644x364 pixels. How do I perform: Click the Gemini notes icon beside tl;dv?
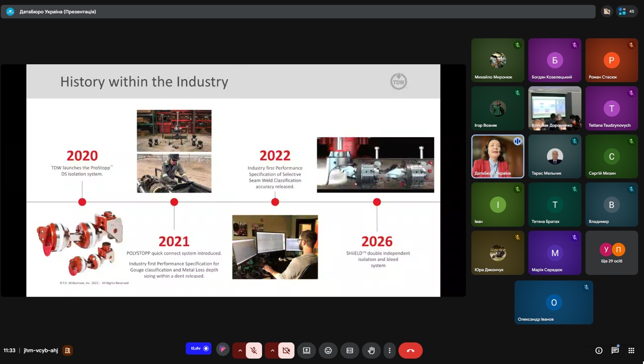223,350
